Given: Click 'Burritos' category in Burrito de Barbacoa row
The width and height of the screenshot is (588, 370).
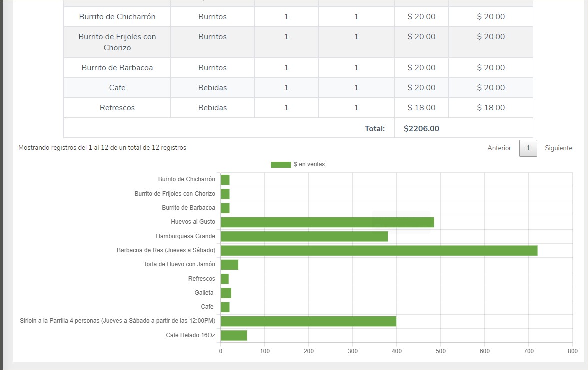Looking at the screenshot, I should coord(213,68).
